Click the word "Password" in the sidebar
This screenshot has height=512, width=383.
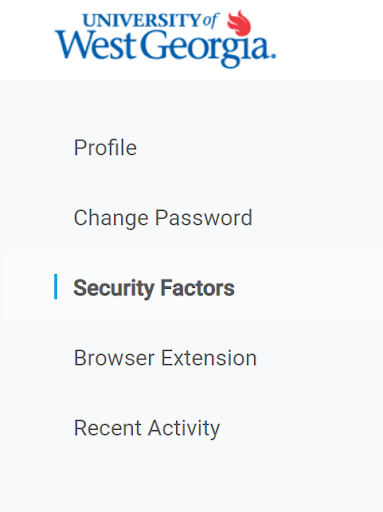[x=204, y=218]
